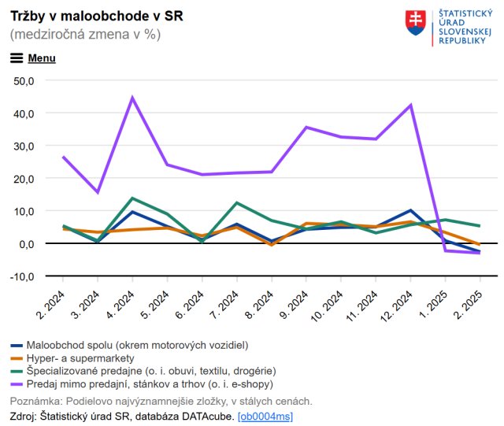Hide Špecializované predajne series via legend

(x=150, y=371)
